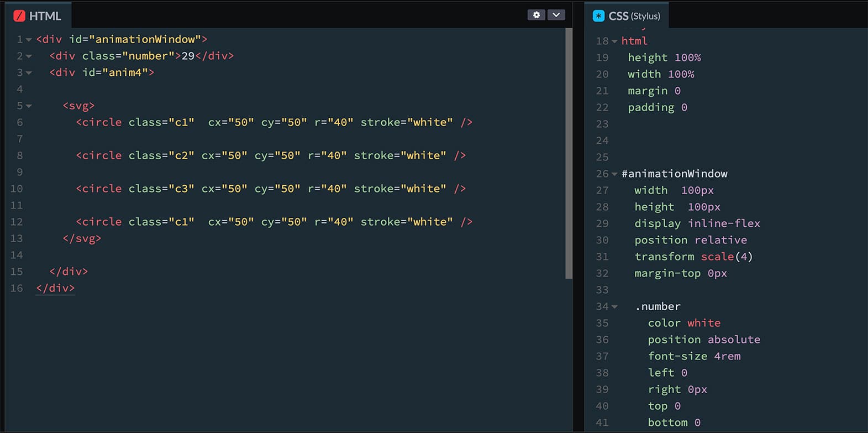This screenshot has width=868, height=433.
Task: Open the HTML panel settings gear
Action: pos(536,15)
